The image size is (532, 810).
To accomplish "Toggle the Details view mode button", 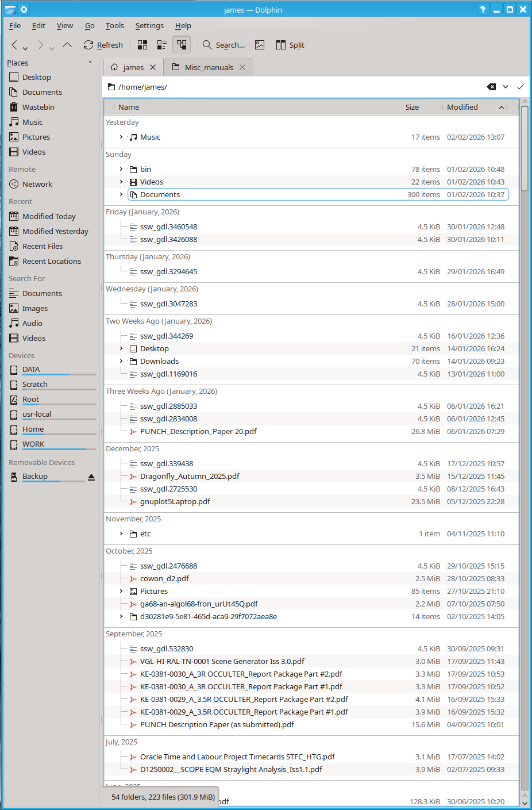I will (182, 45).
